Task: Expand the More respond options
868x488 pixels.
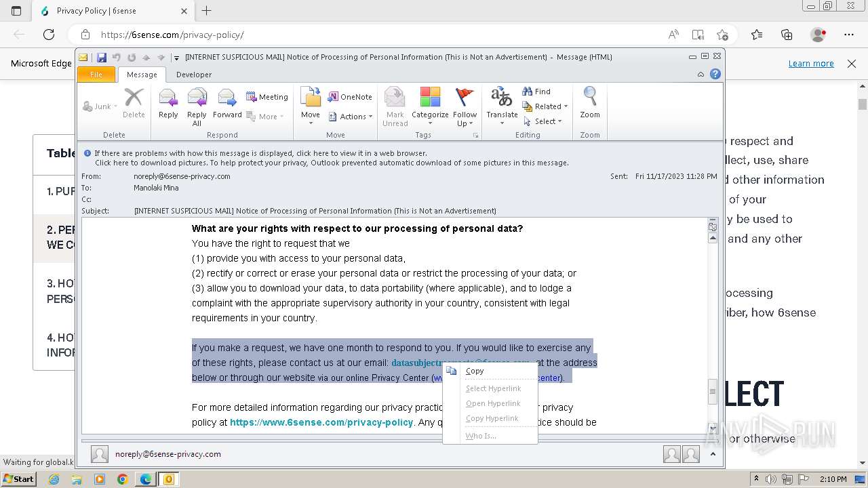Action: coord(265,117)
